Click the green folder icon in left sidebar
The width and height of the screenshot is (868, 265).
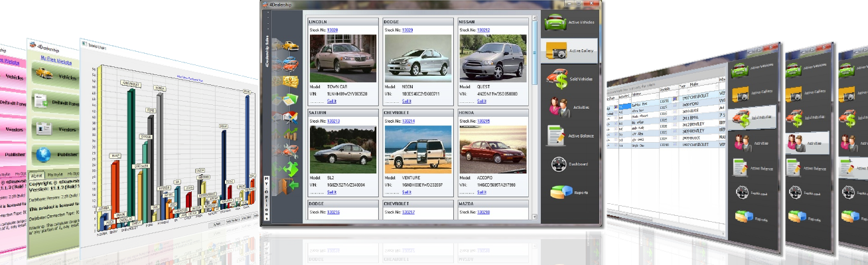tap(290, 100)
